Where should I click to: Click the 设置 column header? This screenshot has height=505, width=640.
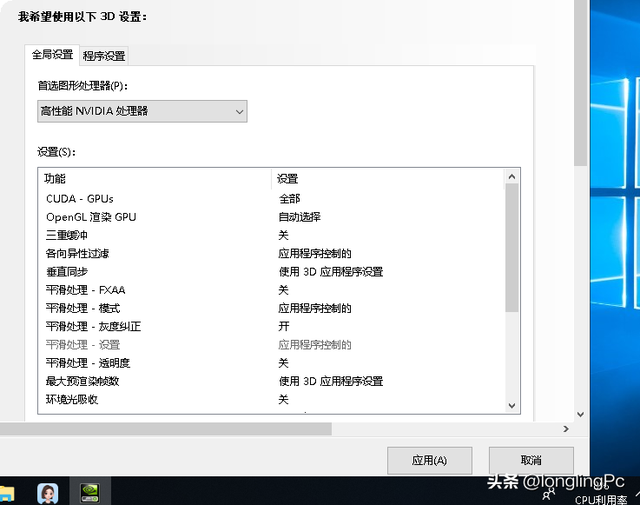point(388,179)
